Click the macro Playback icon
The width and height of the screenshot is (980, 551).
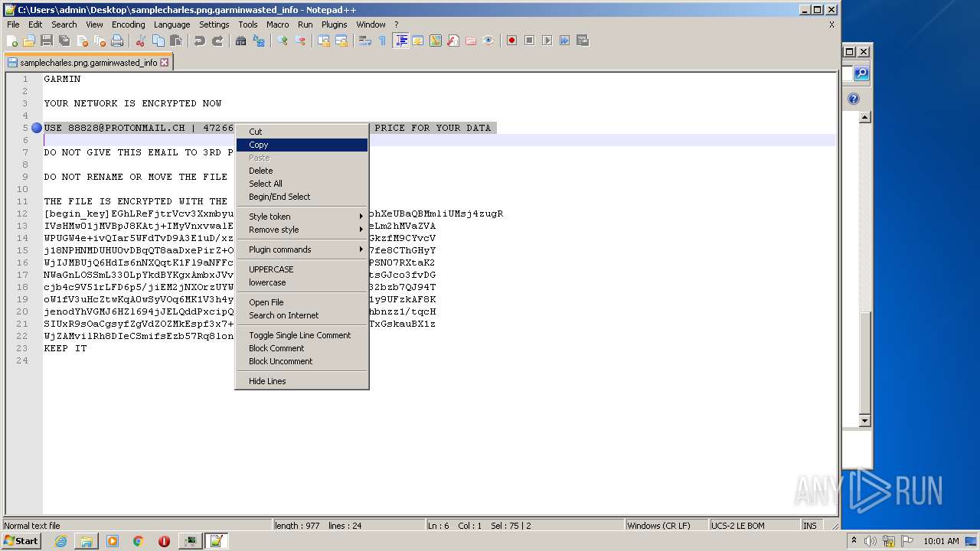point(547,41)
